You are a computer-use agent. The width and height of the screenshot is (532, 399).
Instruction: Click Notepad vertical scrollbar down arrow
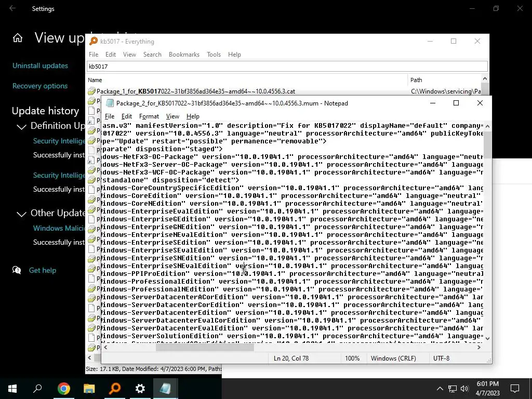click(487, 338)
